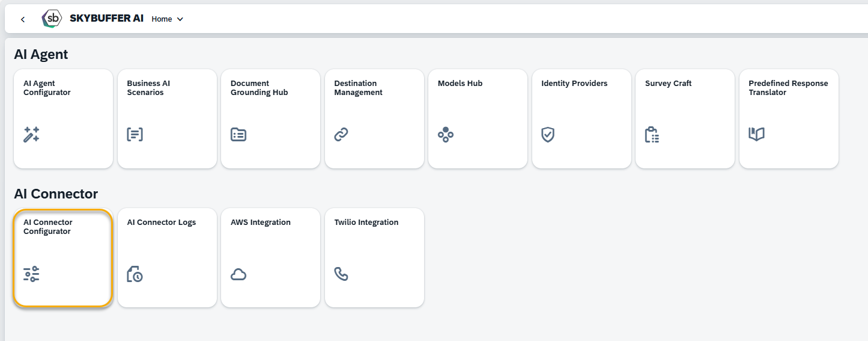Click the cloud icon on AWS Integration
This screenshot has width=868, height=341.
pyautogui.click(x=238, y=274)
